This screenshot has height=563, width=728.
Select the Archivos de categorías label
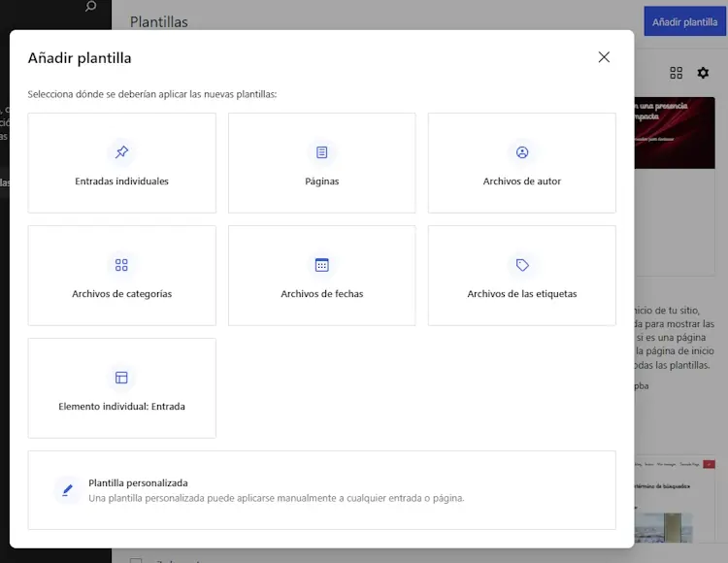point(121,294)
